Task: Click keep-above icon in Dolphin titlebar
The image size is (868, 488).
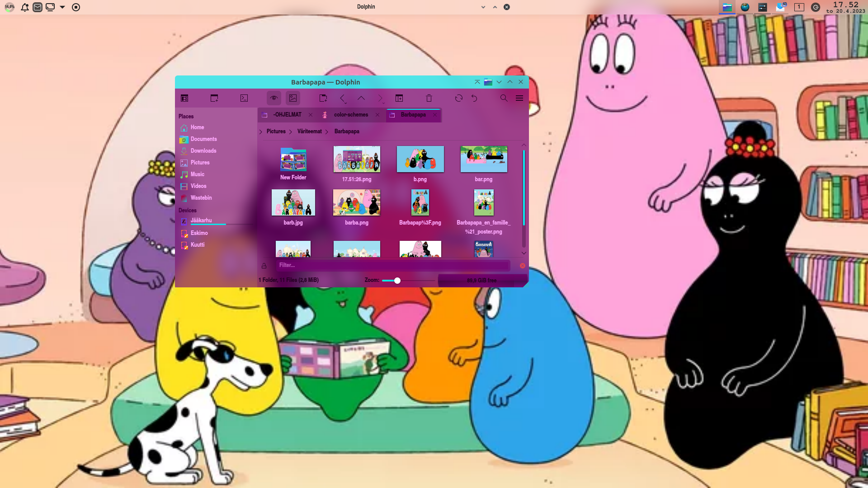Action: coord(477,82)
